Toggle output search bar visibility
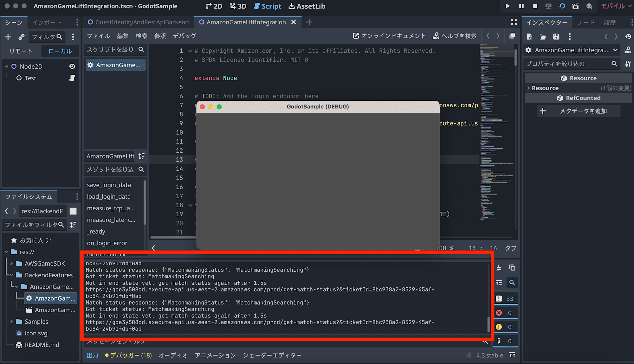Image resolution: width=634 pixels, height=364 pixels. tap(512, 283)
